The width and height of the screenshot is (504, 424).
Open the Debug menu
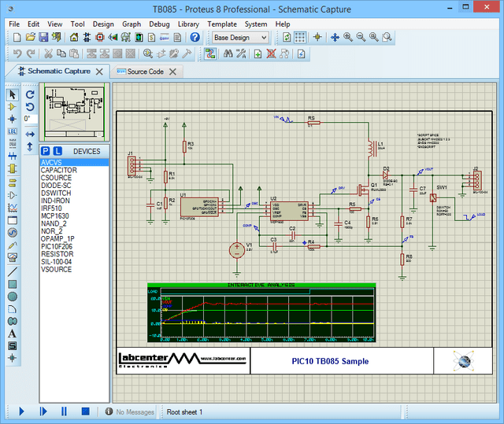(159, 24)
